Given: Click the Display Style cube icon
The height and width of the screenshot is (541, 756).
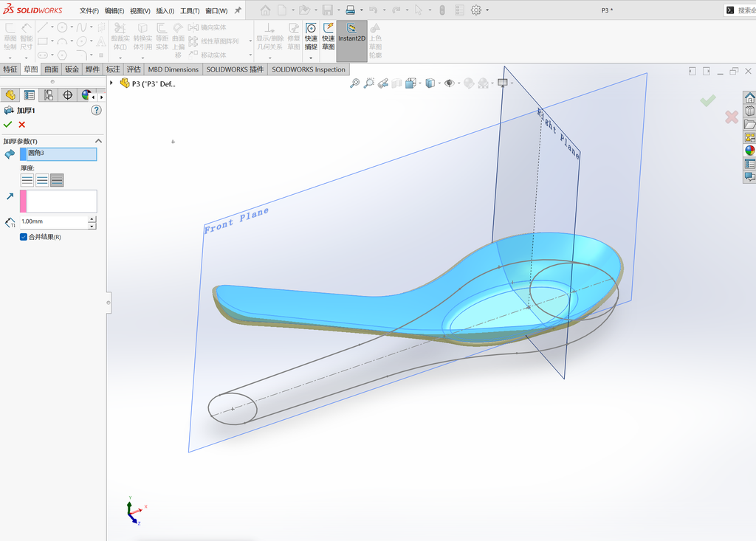Looking at the screenshot, I should pos(430,83).
